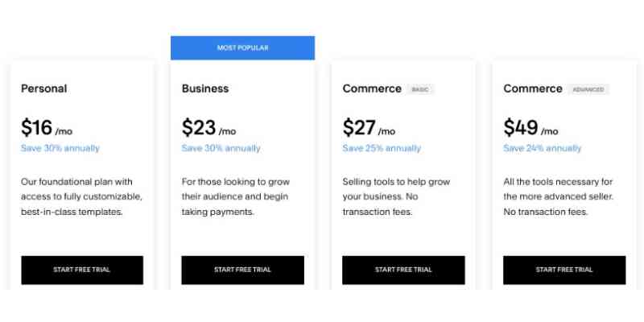
Task: Click the Basic badge next to Commerce
Action: click(420, 89)
